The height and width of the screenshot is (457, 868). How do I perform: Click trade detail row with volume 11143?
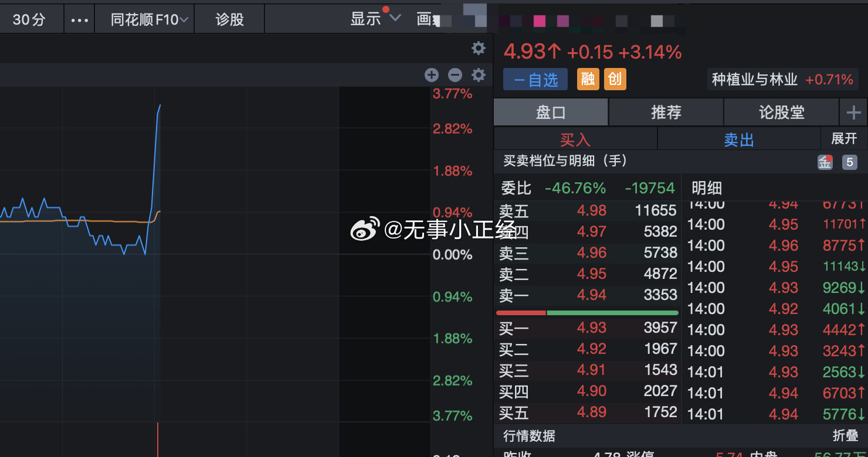click(x=776, y=267)
